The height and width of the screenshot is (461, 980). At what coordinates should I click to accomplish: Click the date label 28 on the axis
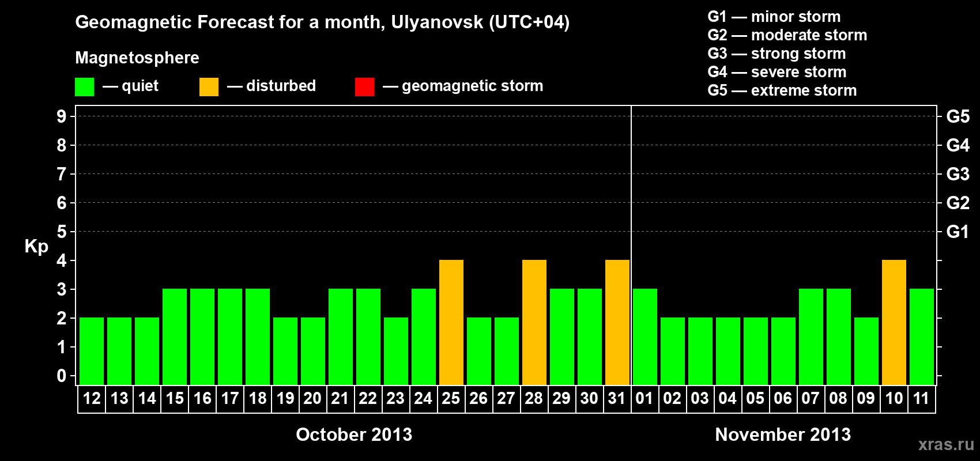pos(534,399)
